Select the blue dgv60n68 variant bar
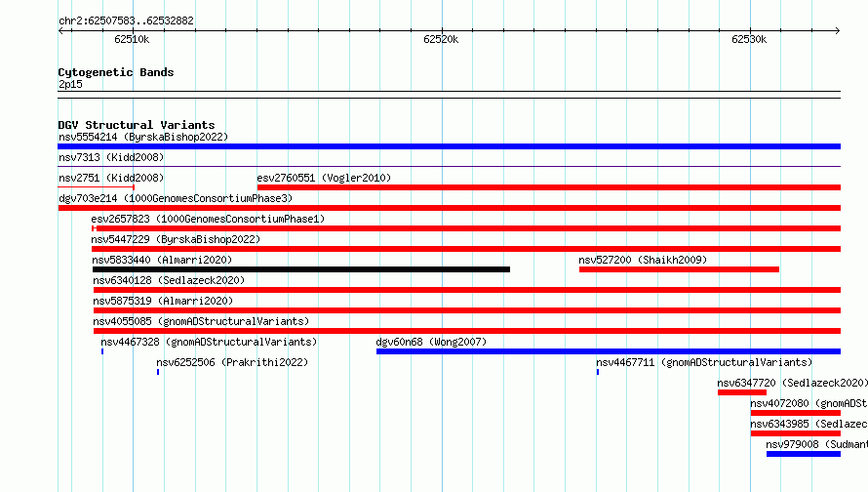 [x=609, y=351]
